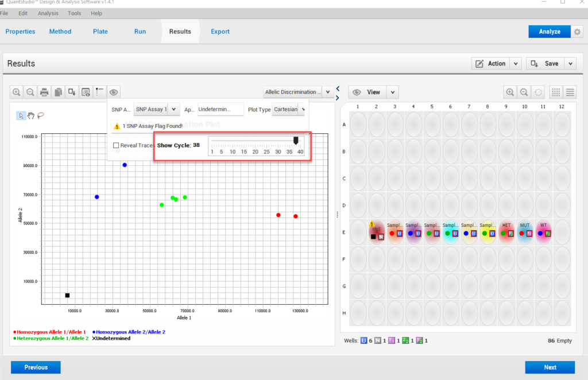This screenshot has width=588, height=380.
Task: Zoom out on the plate layout
Action: (x=524, y=92)
